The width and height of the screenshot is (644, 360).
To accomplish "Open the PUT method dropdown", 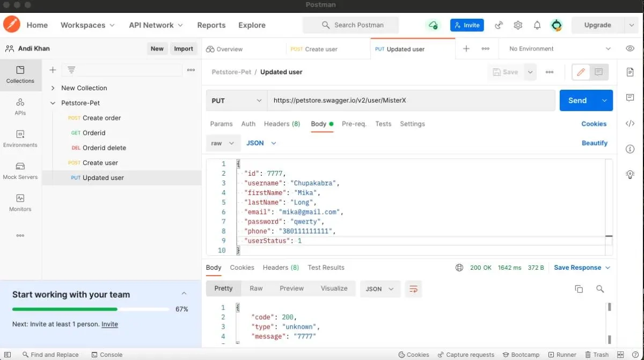I will [236, 100].
